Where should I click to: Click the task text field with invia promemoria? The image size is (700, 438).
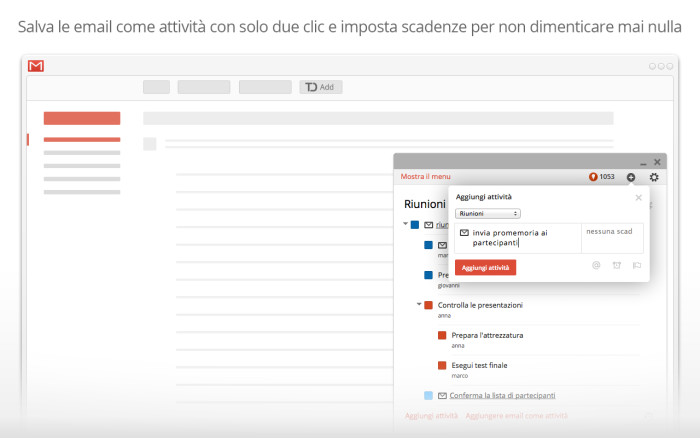(518, 238)
